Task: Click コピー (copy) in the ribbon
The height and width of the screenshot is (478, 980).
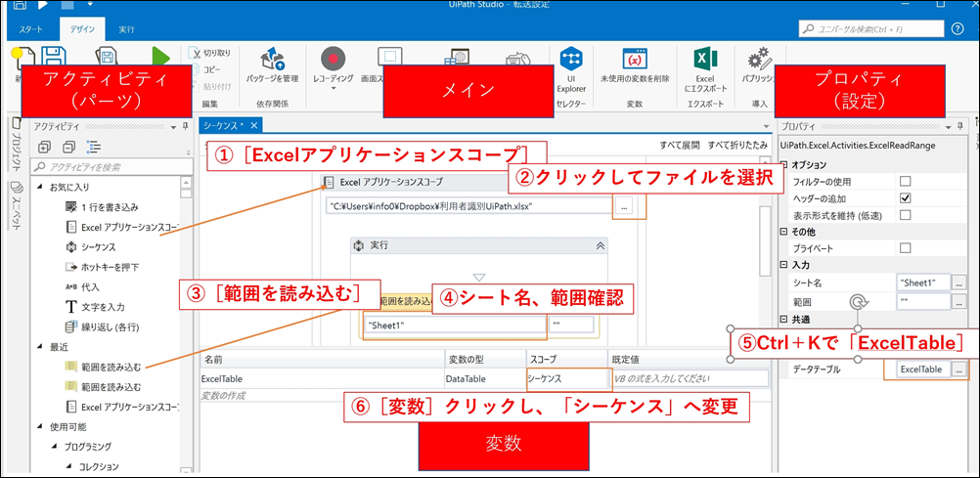Action: pyautogui.click(x=206, y=70)
